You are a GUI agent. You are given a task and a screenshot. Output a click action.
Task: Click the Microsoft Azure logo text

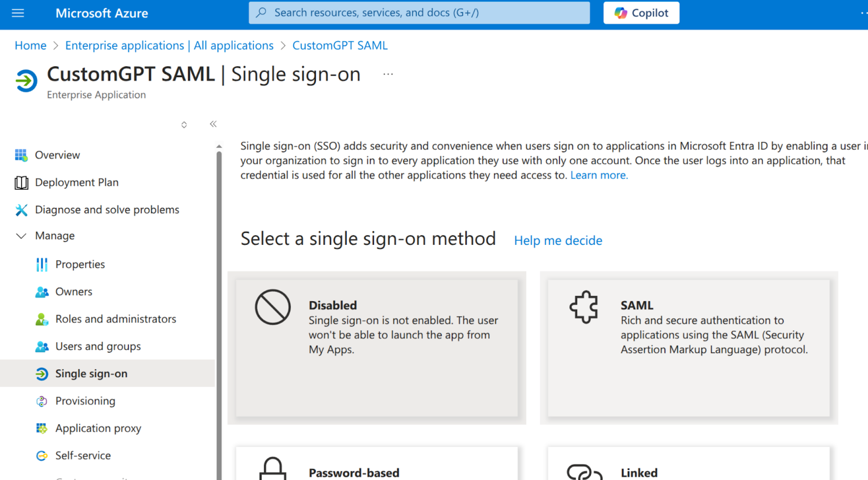click(x=101, y=13)
